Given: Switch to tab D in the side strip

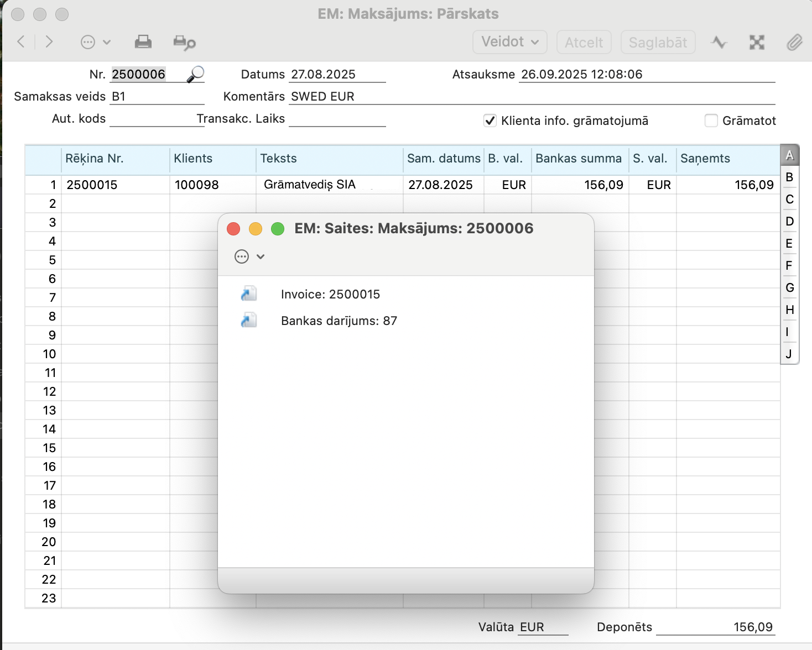Looking at the screenshot, I should pyautogui.click(x=789, y=221).
